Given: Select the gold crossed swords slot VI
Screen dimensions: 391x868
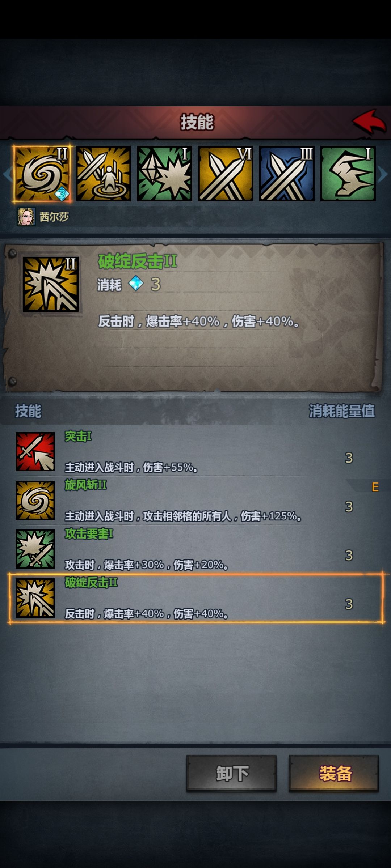Looking at the screenshot, I should (x=226, y=174).
